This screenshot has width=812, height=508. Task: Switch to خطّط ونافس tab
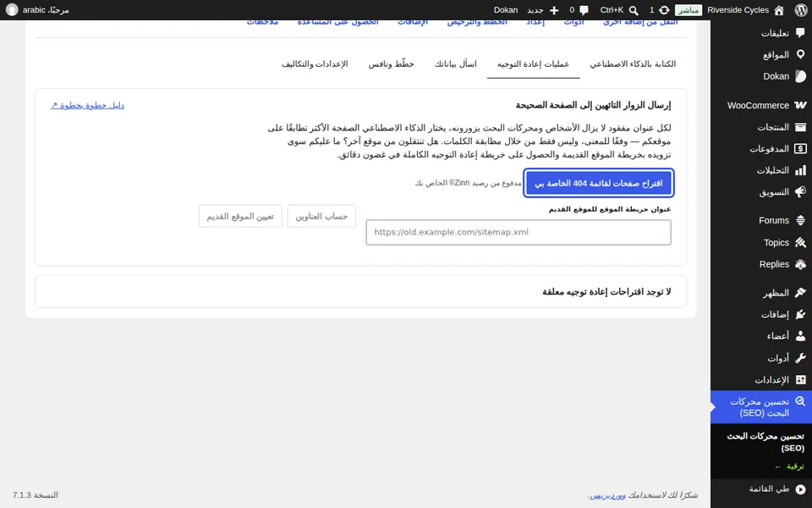click(x=391, y=63)
